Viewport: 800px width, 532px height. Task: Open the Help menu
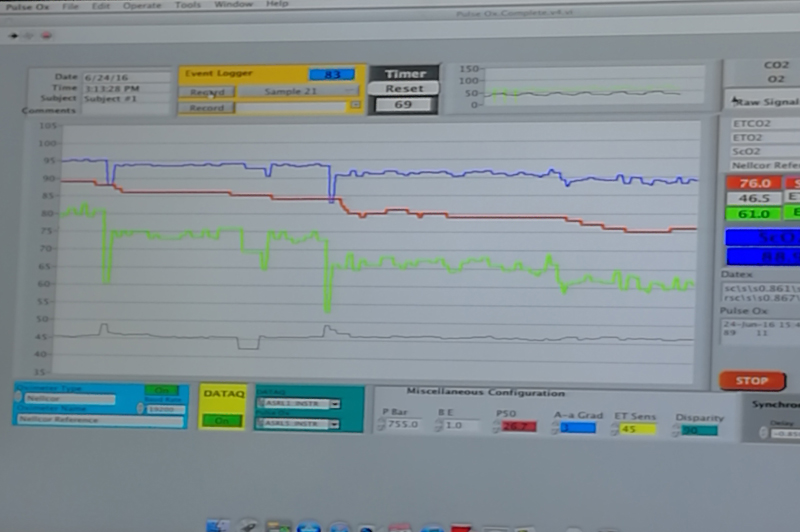pos(277,4)
